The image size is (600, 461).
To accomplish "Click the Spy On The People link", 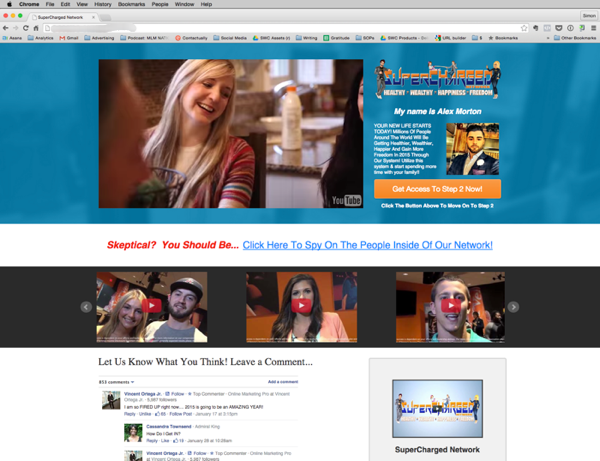I will point(367,245).
